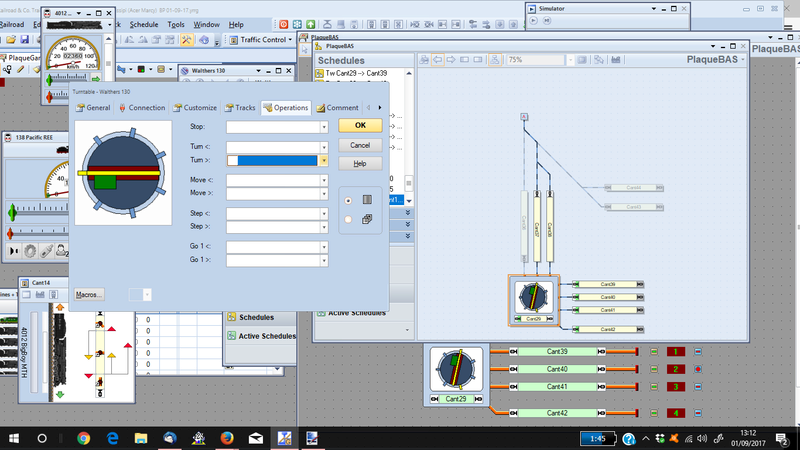Click the train icon at left of PlaqueBAS toolbar
Screen dimensions: 800x450
coord(423,60)
